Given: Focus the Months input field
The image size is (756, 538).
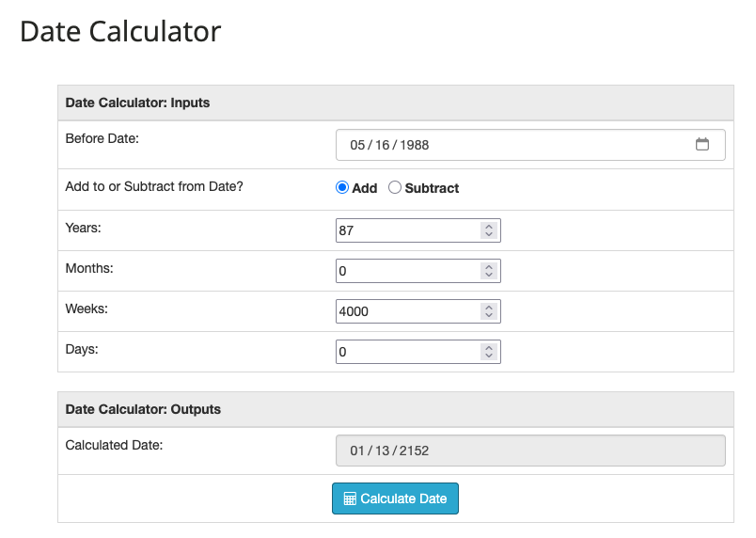Looking at the screenshot, I should 418,271.
